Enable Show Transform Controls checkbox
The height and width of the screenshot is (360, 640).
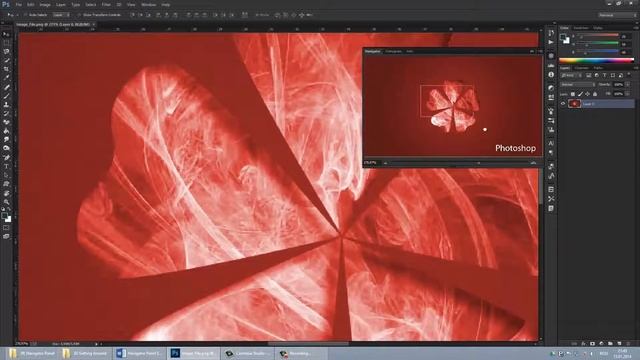(x=79, y=15)
